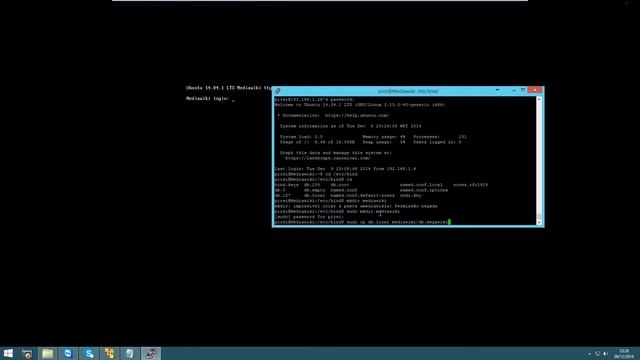
Task: Click the PuTTY scrollbar up arrow
Action: click(x=539, y=99)
